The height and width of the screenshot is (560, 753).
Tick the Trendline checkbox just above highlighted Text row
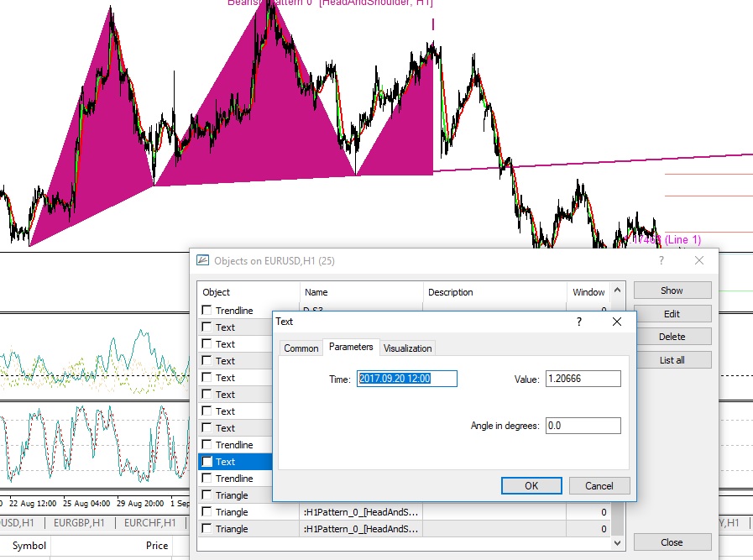pyautogui.click(x=207, y=445)
